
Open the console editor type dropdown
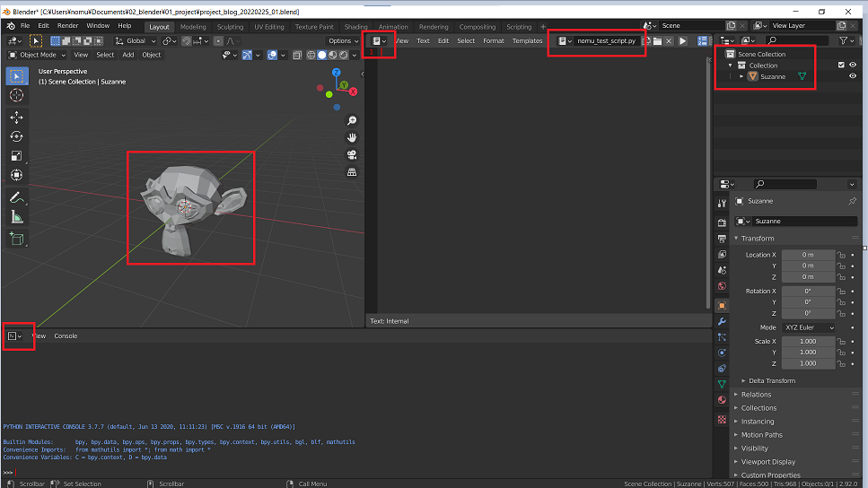click(15, 335)
